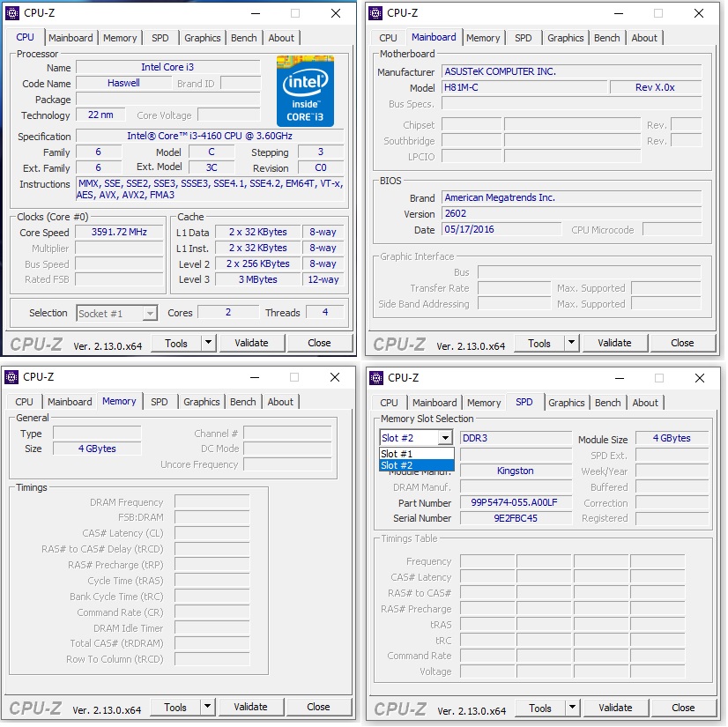Open the About tab in the Mainboard window
Screen dimensions: 728x727
click(644, 38)
